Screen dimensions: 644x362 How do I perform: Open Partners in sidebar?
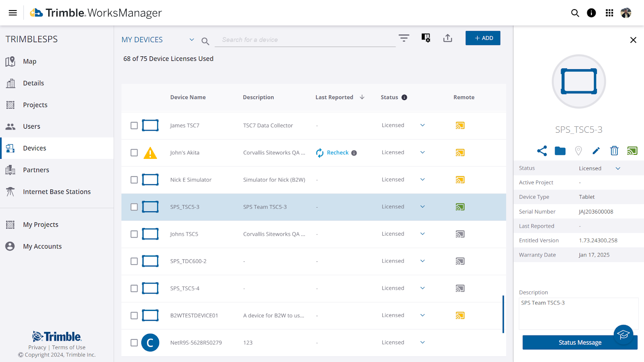click(x=57, y=170)
